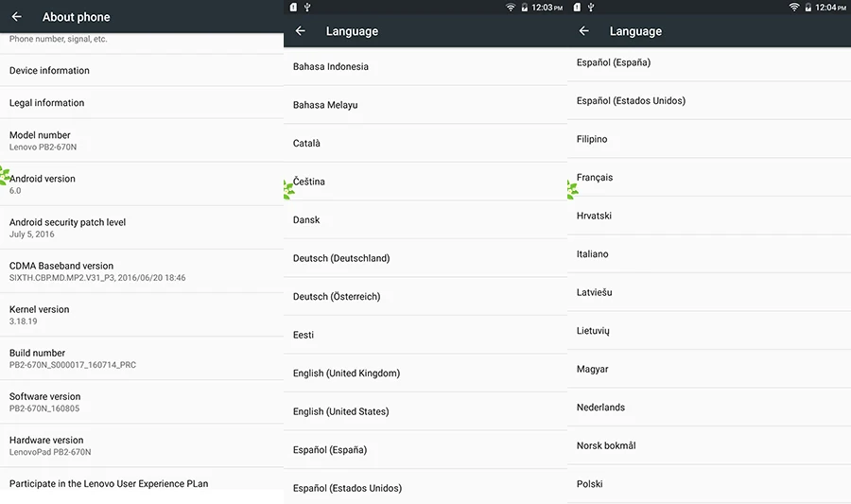Tap PB2-670N_160805 software value

click(44, 408)
